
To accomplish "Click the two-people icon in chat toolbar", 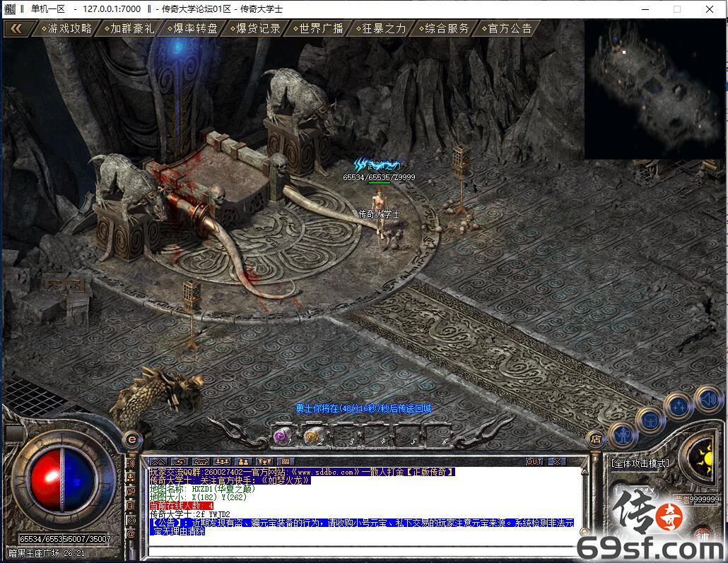I will (x=243, y=462).
